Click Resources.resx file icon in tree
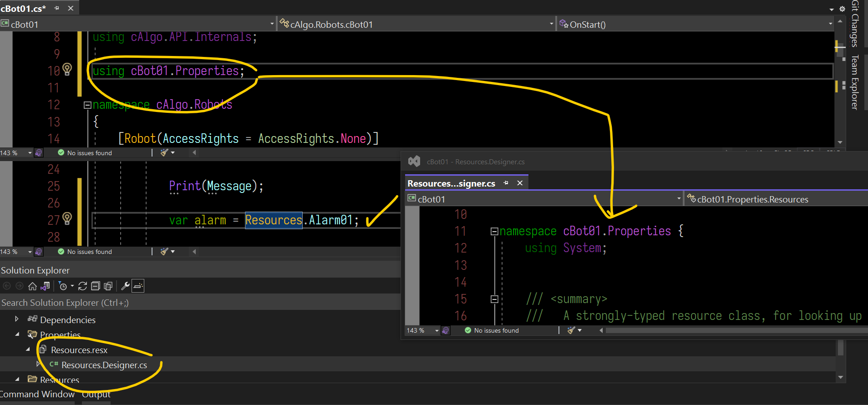Screen dimensions: 868x405 point(43,349)
